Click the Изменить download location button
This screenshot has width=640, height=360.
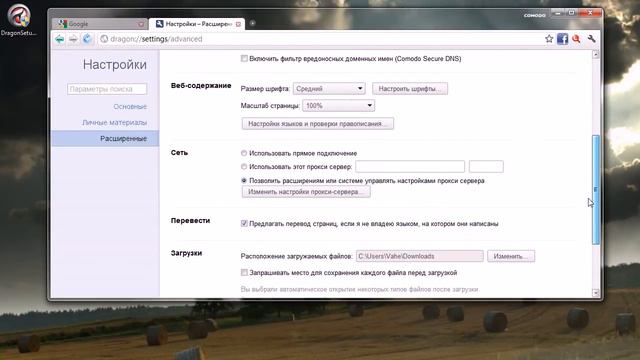[511, 256]
